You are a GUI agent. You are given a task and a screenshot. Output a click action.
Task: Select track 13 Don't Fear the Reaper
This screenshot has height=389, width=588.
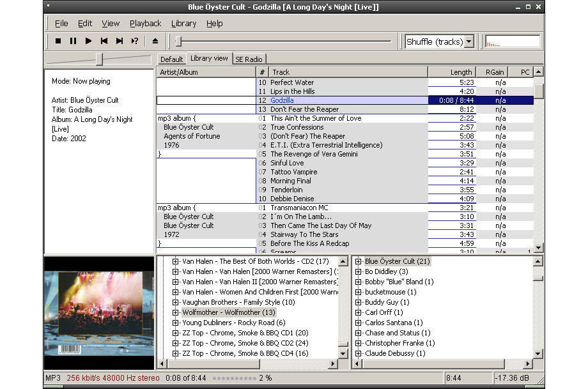pos(304,109)
